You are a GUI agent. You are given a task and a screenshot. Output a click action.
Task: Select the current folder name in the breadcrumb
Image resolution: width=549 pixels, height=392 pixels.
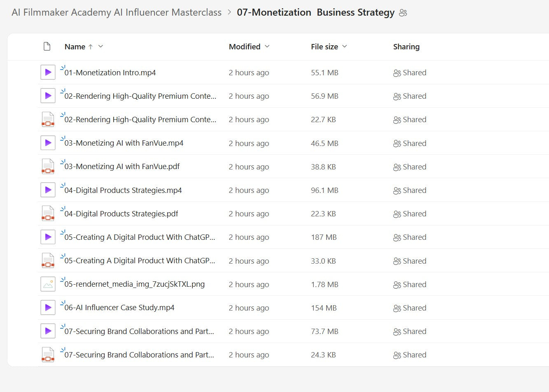315,12
